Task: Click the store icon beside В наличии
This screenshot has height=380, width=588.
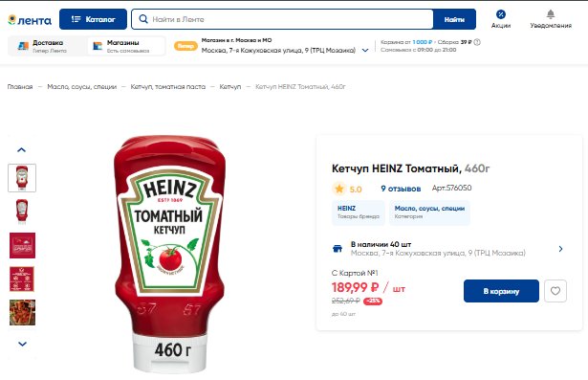Action: [x=338, y=249]
